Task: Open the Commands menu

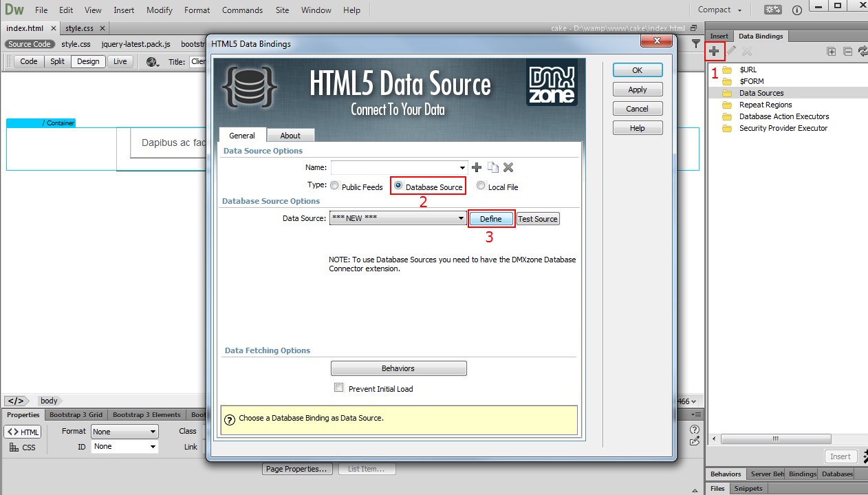Action: [x=242, y=10]
